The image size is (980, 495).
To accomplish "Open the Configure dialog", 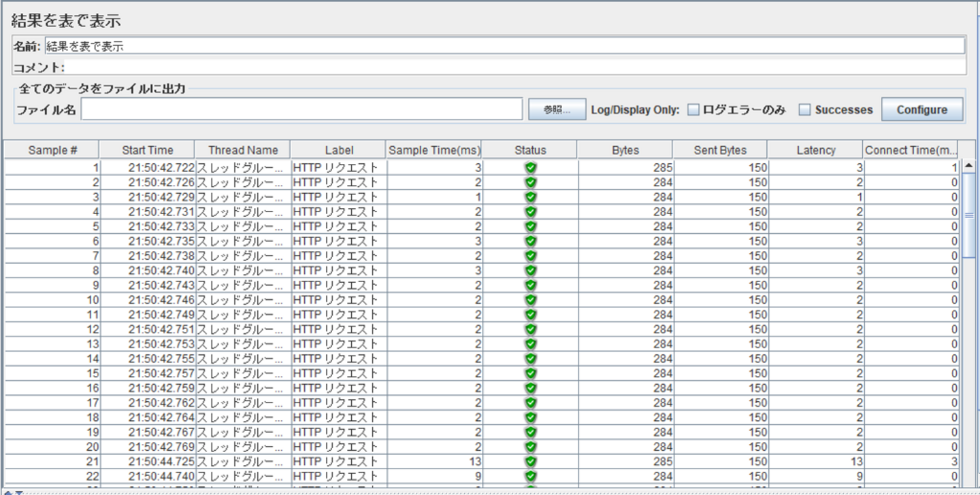I will [922, 109].
